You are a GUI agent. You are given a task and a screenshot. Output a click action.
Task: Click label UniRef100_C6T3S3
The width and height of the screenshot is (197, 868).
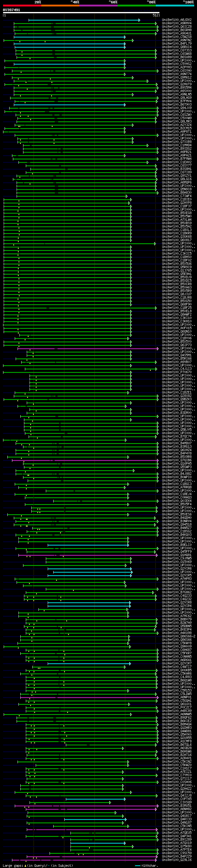177,50
